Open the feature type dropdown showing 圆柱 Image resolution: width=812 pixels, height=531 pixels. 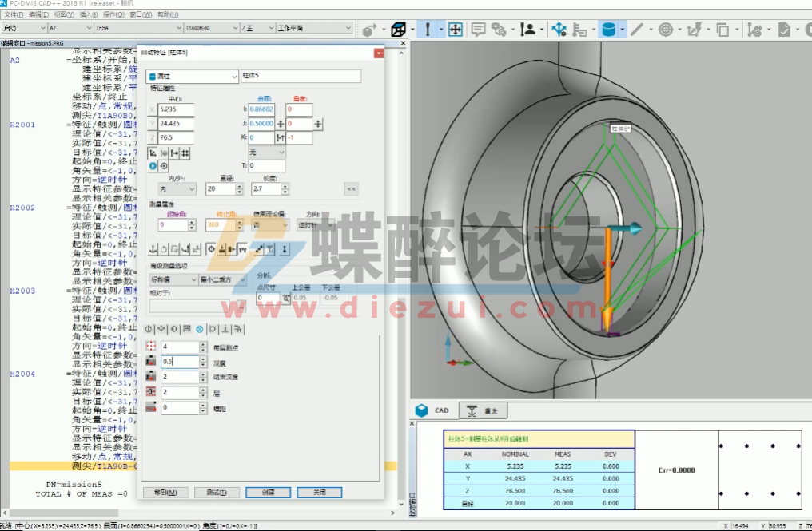pyautogui.click(x=191, y=77)
